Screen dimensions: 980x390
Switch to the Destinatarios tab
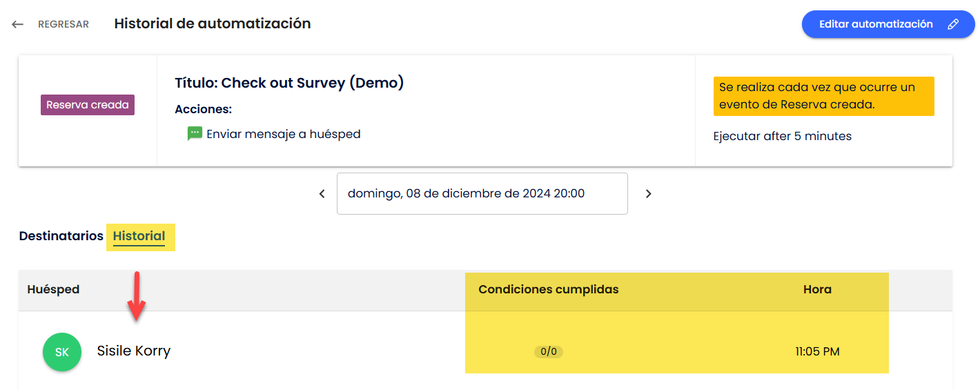pos(61,236)
